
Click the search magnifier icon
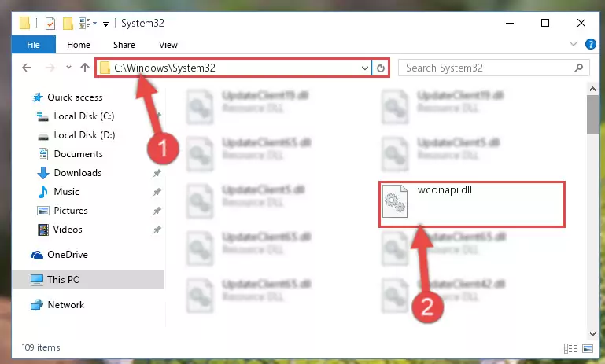click(578, 68)
